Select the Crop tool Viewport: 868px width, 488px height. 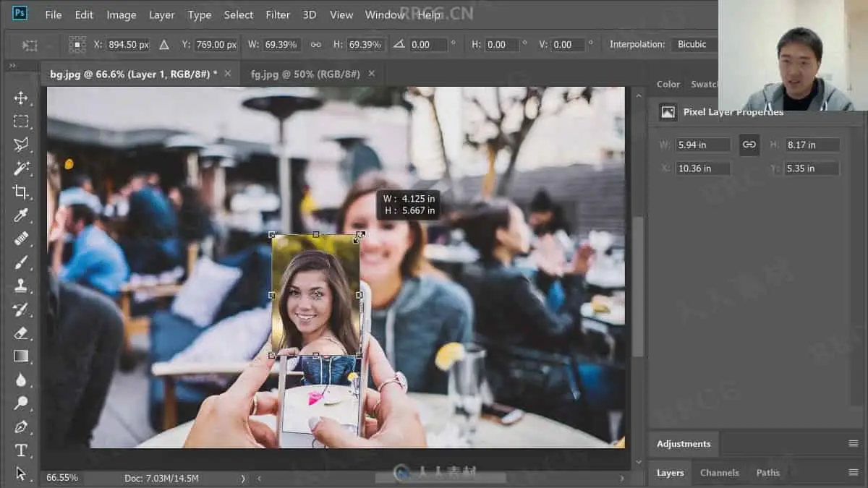21,192
